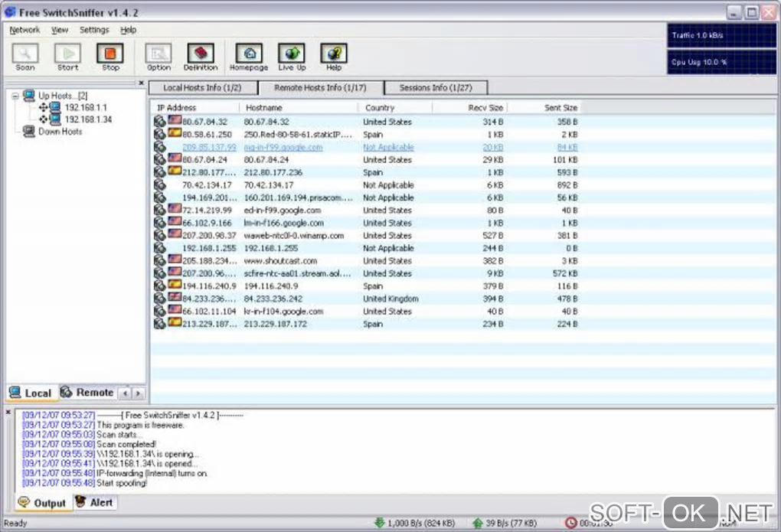Close the output log pane with X

(x=8, y=413)
